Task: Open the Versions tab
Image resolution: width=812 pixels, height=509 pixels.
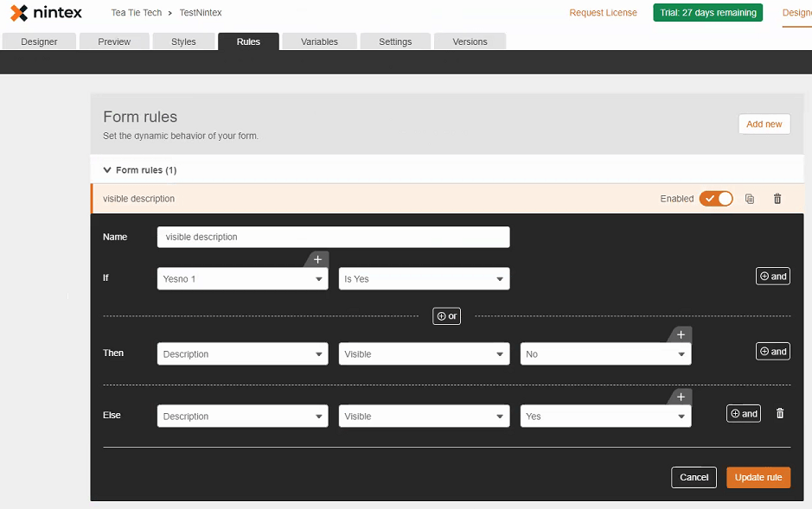Action: coord(470,41)
